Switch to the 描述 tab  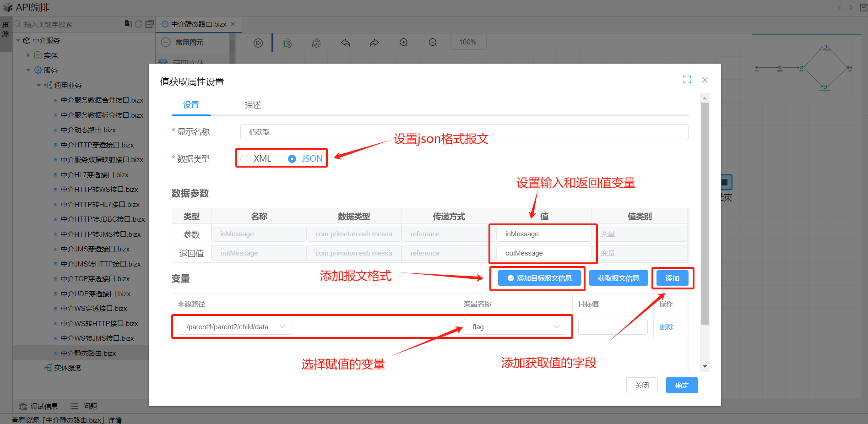[252, 105]
